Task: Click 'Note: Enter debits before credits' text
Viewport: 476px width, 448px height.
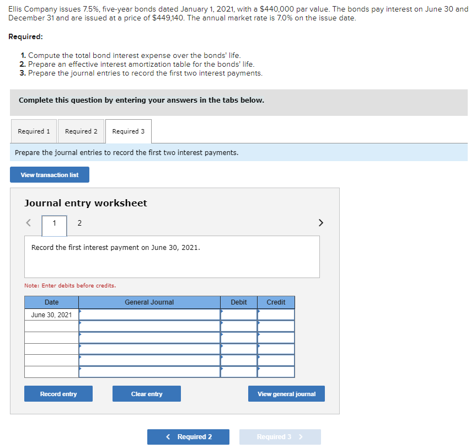Action: coord(70,285)
